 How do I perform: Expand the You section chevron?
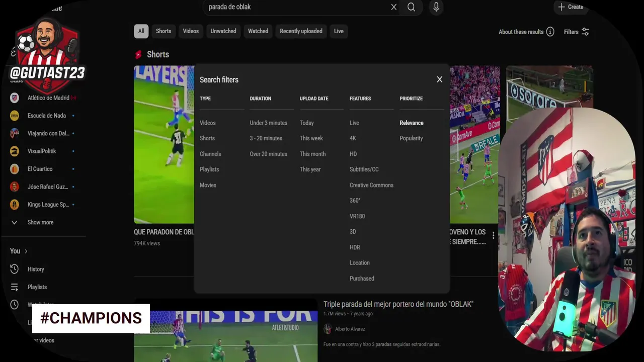[26, 251]
